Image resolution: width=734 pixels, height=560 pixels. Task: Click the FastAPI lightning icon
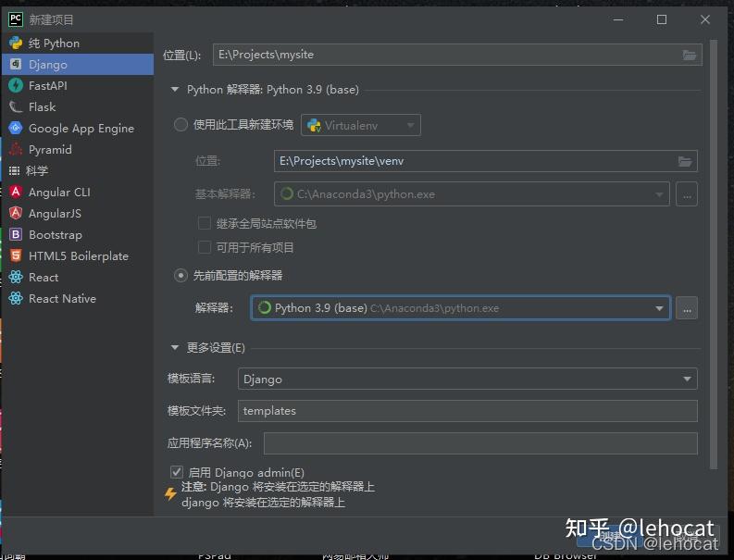(x=16, y=85)
